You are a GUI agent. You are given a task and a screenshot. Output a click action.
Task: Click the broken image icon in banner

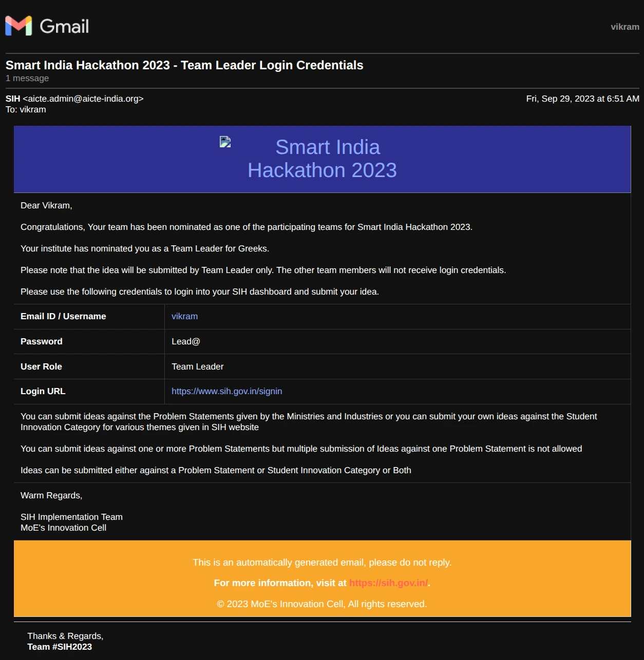(x=225, y=142)
